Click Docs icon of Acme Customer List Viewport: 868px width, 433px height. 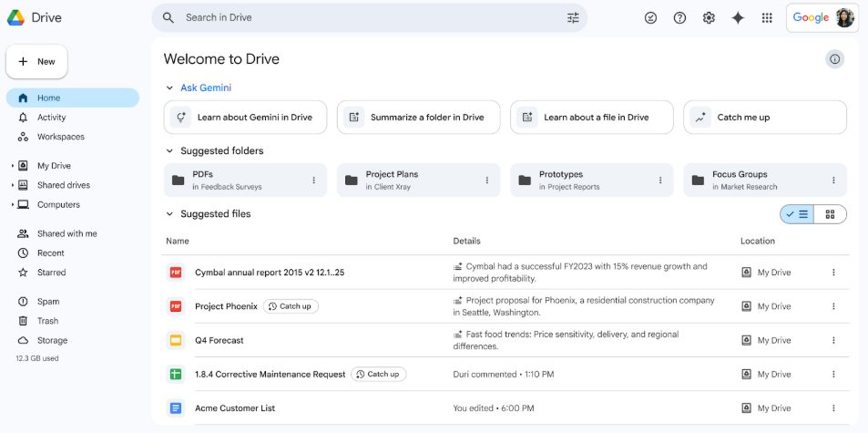(x=176, y=408)
